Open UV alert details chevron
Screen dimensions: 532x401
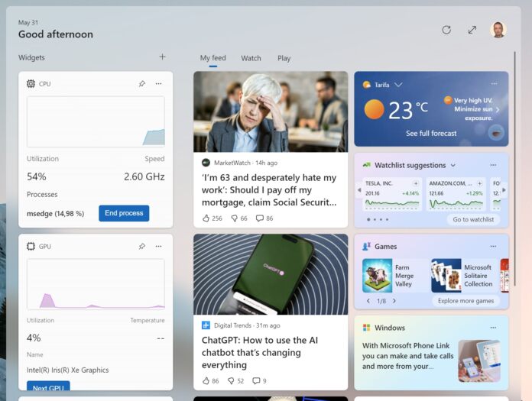[x=498, y=109]
